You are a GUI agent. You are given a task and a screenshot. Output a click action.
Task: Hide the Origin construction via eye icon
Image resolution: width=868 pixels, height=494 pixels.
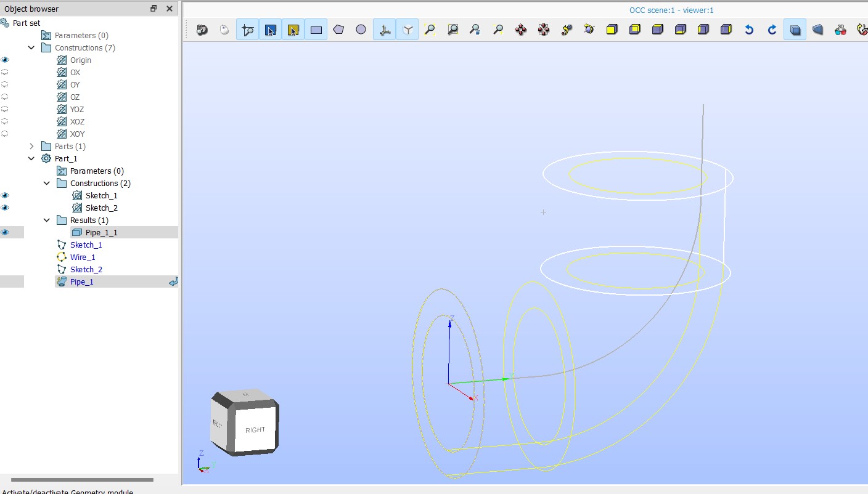tap(6, 60)
